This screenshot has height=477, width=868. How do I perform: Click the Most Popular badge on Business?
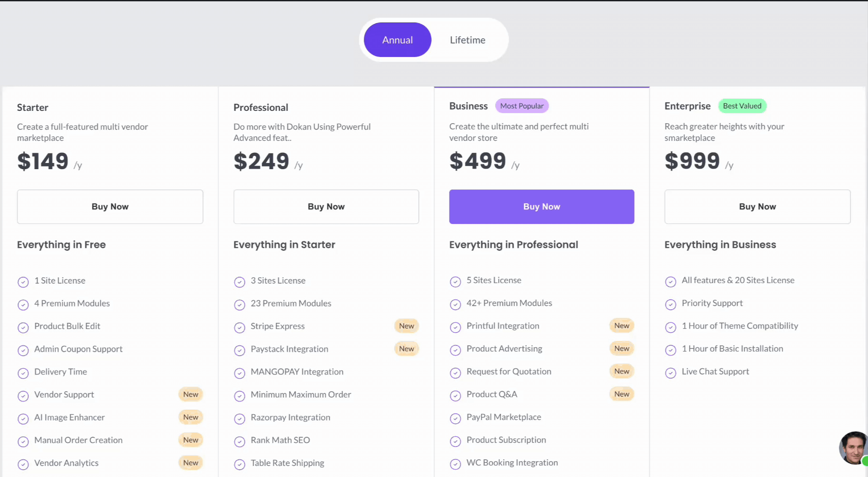522,106
